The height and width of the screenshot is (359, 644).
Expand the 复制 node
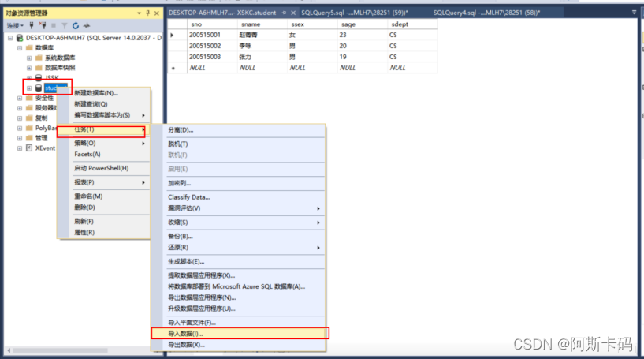pyautogui.click(x=20, y=118)
